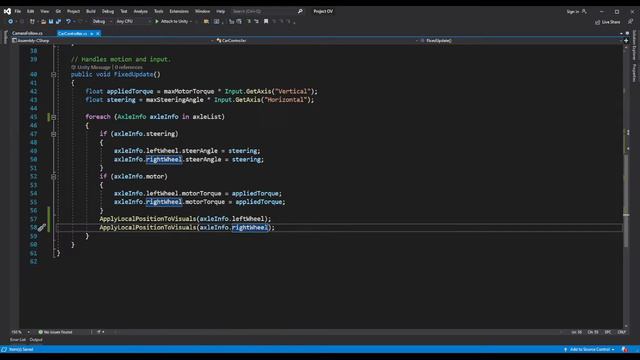The image size is (640, 360).
Task: Click the vertical scrollbar thumb in the editor
Action: click(x=626, y=200)
